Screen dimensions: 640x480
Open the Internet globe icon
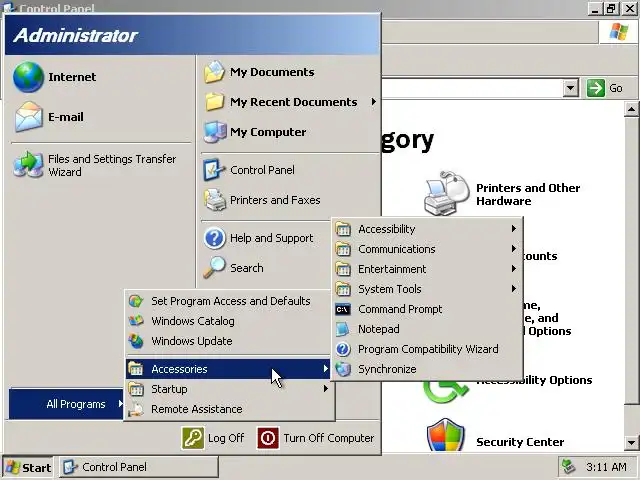point(28,77)
